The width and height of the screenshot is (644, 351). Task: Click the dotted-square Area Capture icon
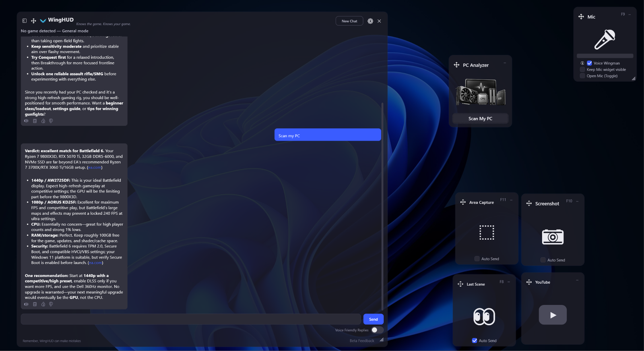tap(487, 233)
